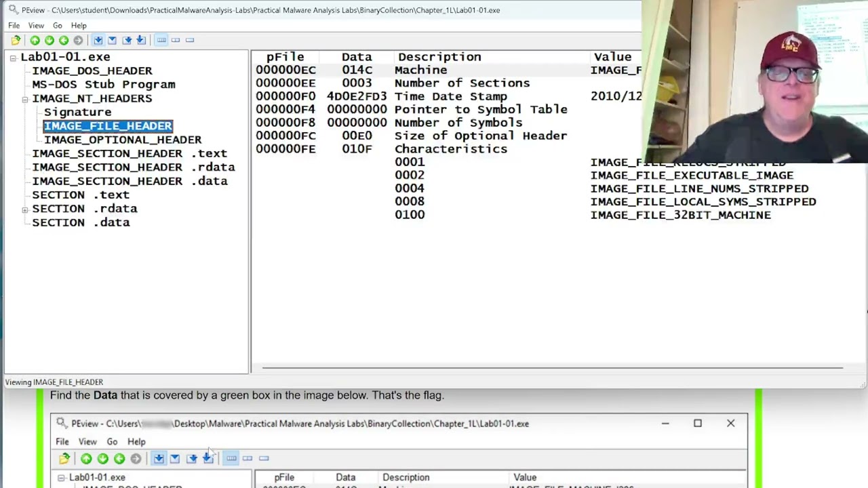Viewport: 868px width, 488px height.
Task: Select SECTION .data in the tree
Action: 81,222
